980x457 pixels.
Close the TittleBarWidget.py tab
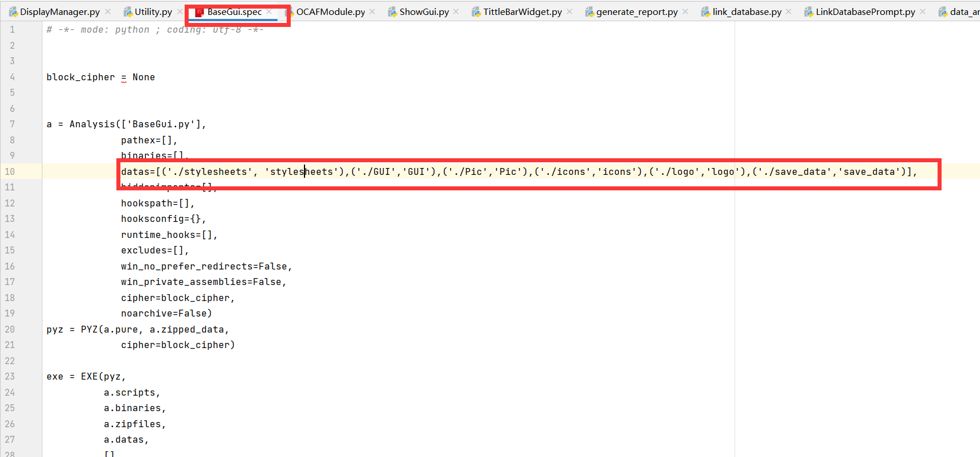click(x=569, y=11)
